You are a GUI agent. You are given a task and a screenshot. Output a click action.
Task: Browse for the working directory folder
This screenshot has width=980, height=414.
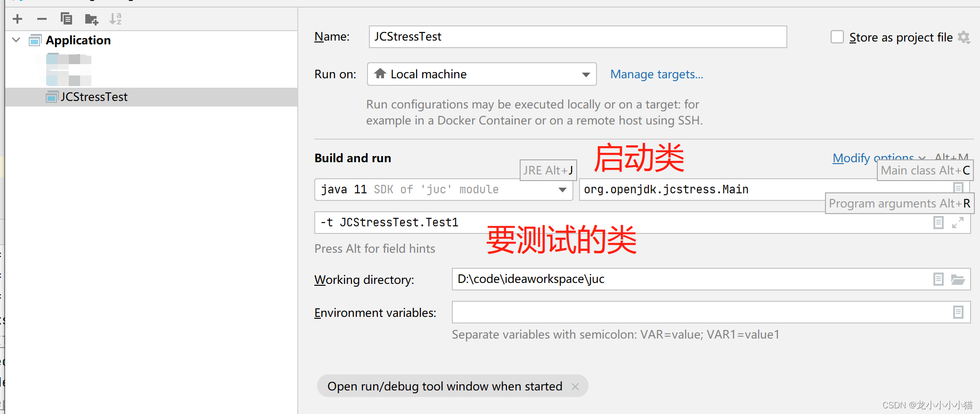click(958, 280)
